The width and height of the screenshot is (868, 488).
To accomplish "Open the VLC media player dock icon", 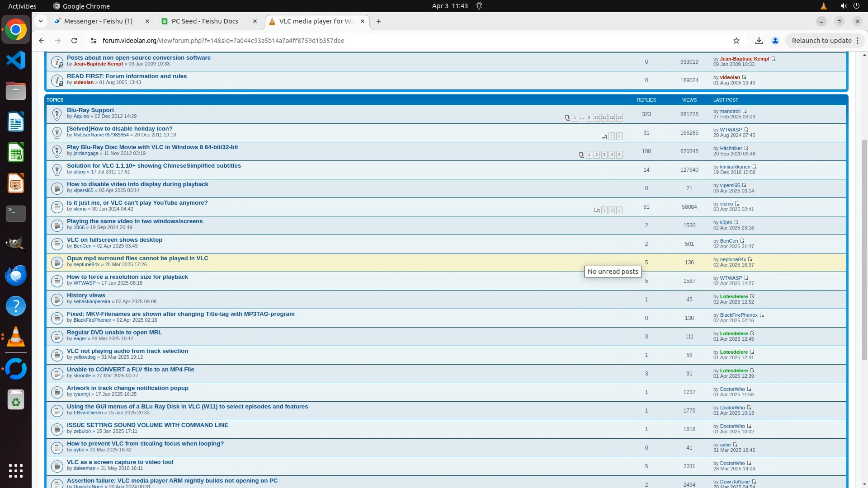I will click(x=16, y=337).
